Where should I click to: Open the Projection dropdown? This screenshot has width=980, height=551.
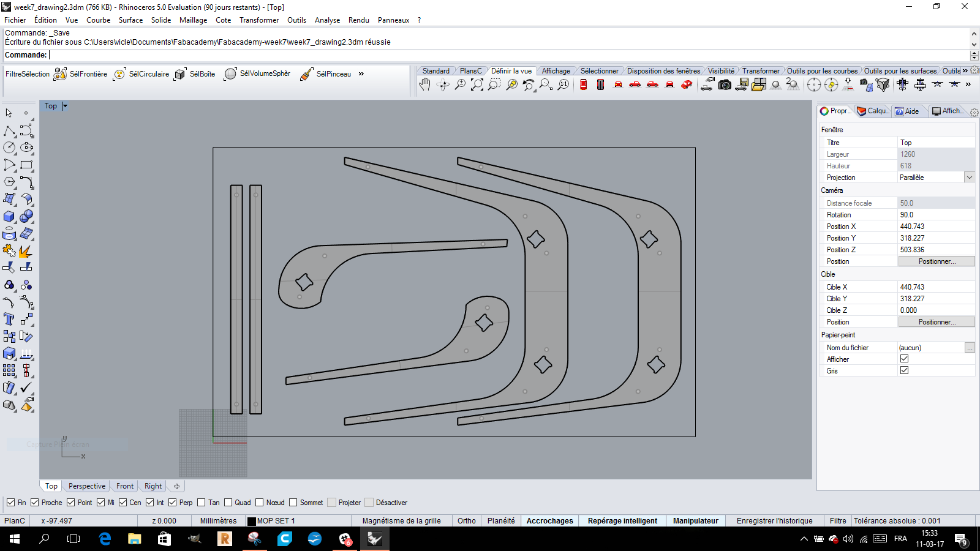point(969,178)
